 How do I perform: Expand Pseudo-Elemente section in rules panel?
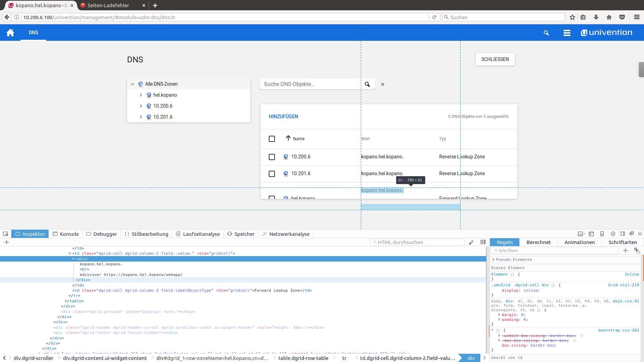click(493, 260)
